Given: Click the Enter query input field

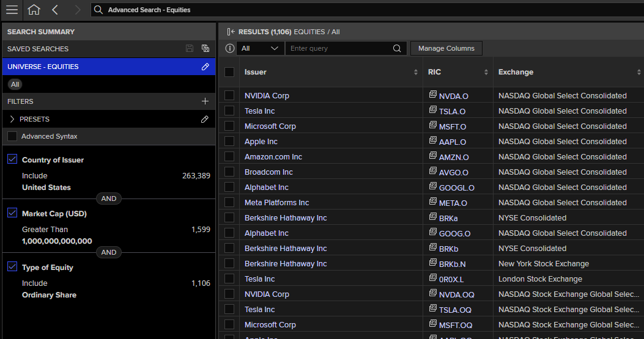Looking at the screenshot, I should [x=339, y=48].
